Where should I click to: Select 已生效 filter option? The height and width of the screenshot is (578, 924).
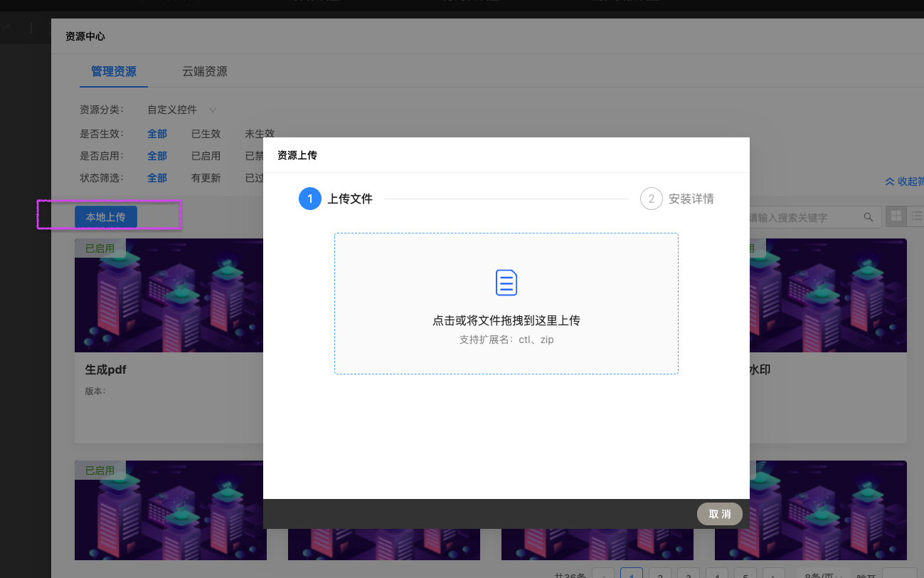pos(206,134)
